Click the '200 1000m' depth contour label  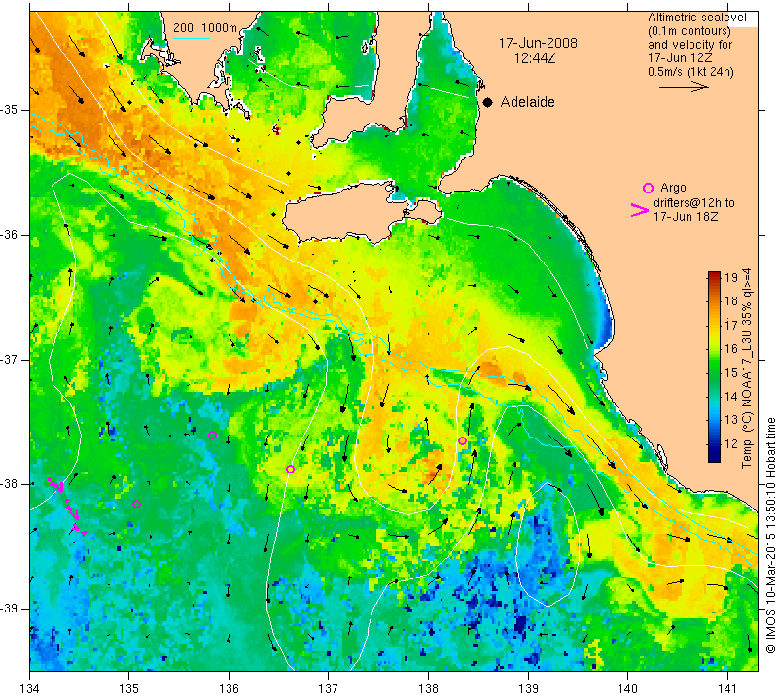pyautogui.click(x=205, y=28)
